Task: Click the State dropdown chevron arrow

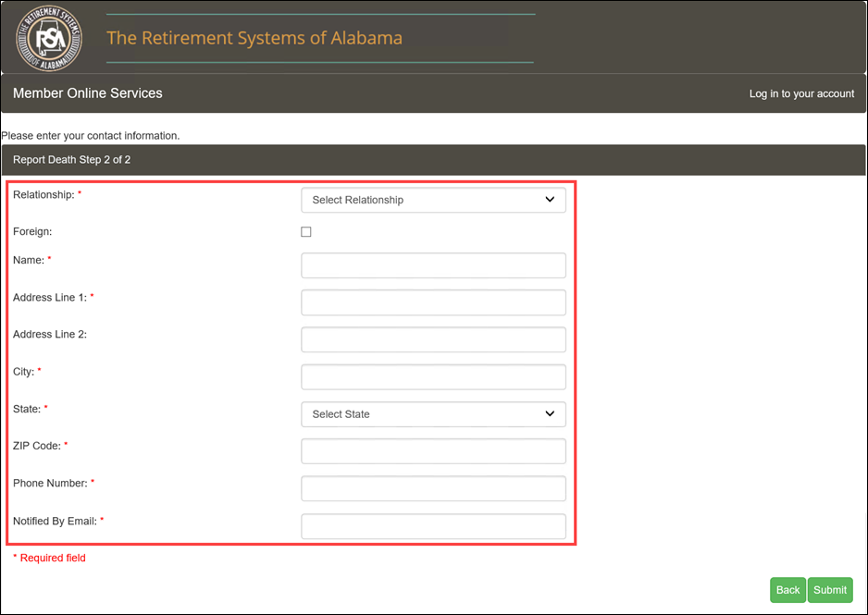Action: point(550,413)
